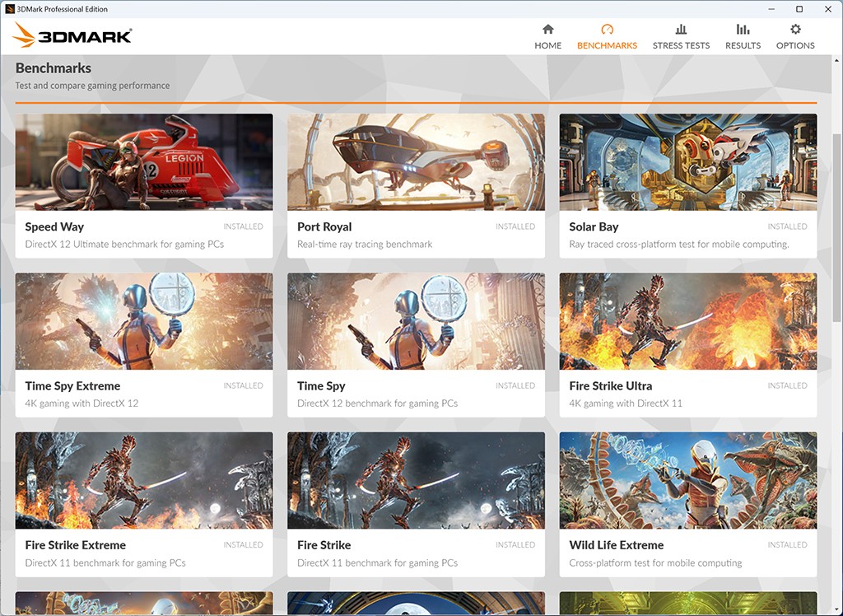Select the Solar Bay benchmark image
This screenshot has width=843, height=616.
coord(688,162)
